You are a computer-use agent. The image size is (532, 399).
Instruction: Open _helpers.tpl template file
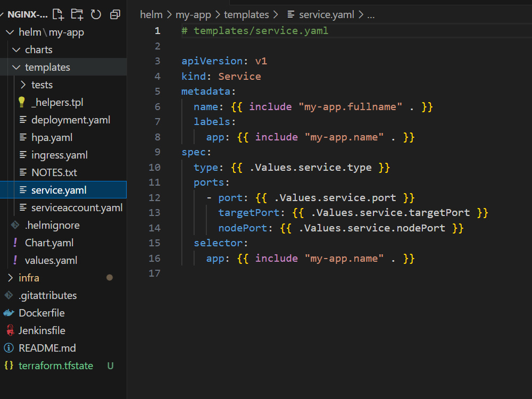[57, 102]
